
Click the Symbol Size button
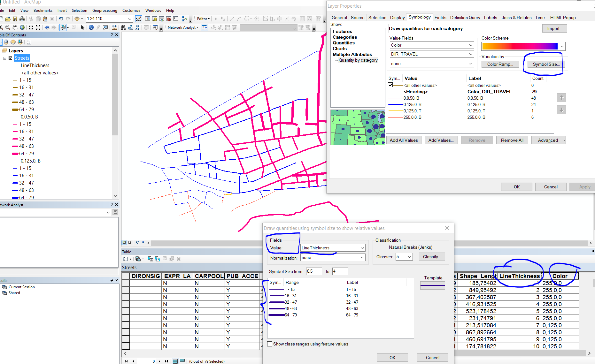546,64
